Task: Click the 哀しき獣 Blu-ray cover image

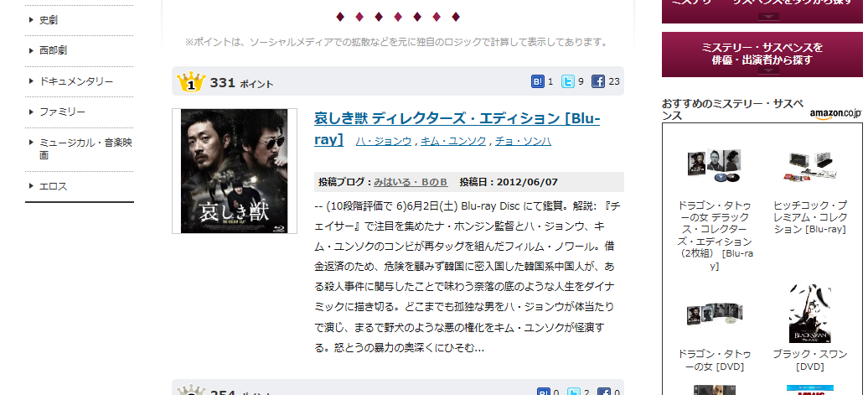Action: coord(234,170)
